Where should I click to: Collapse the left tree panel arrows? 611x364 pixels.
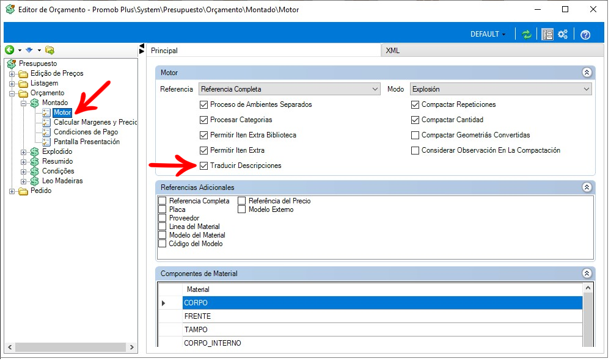(142, 49)
